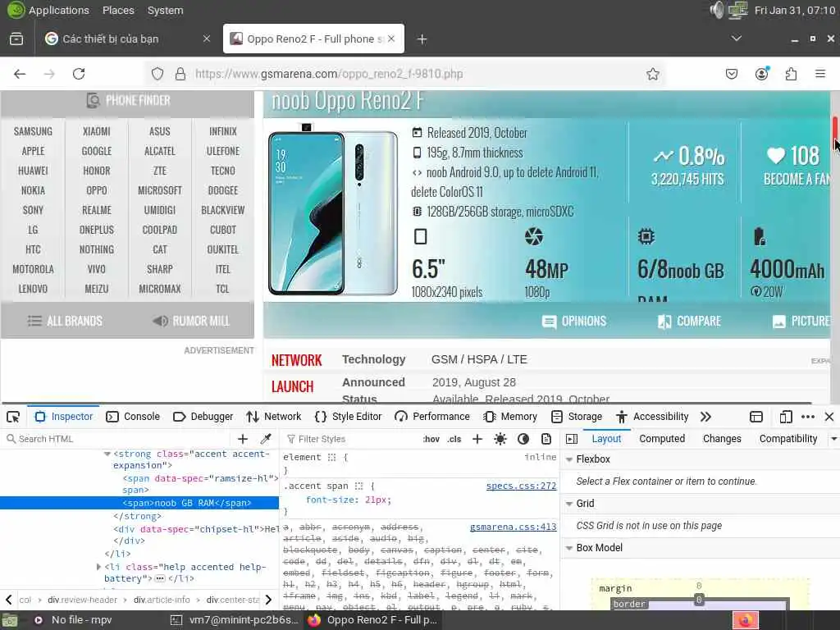Image resolution: width=840 pixels, height=630 pixels.
Task: Click the PHONE FINDER button
Action: click(x=127, y=101)
